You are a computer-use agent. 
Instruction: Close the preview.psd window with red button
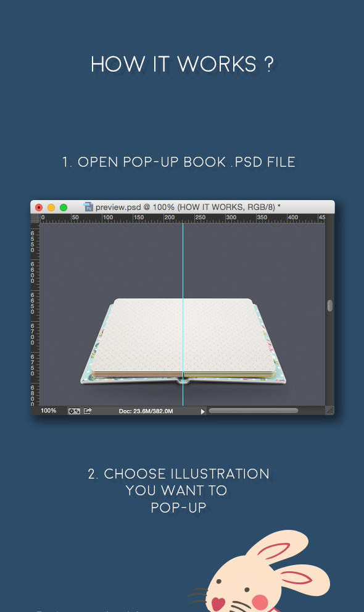pos(39,207)
